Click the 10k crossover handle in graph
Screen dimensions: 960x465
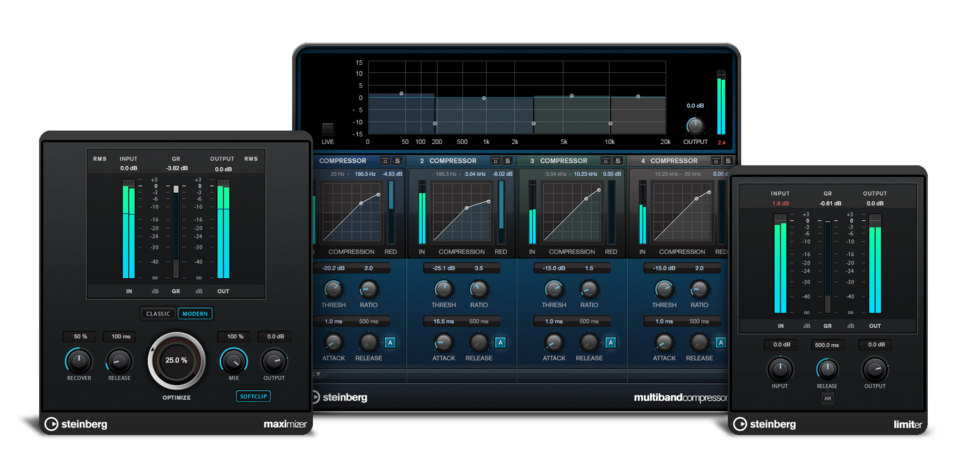pos(610,124)
